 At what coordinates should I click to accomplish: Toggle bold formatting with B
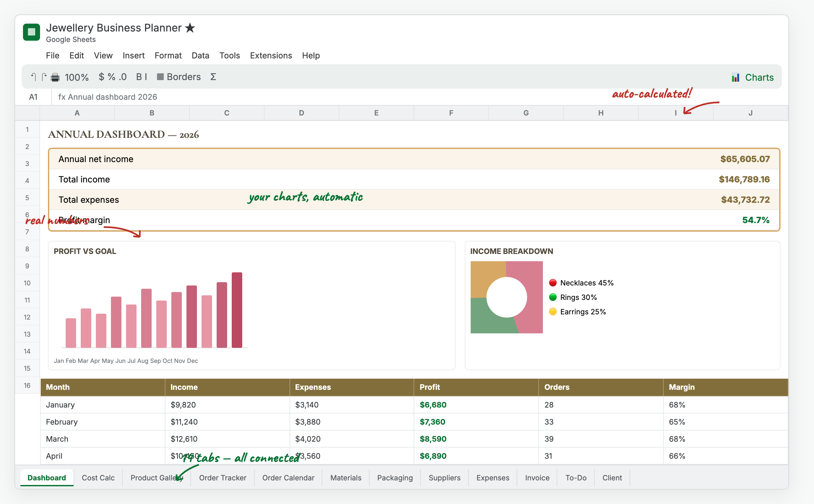[x=139, y=77]
